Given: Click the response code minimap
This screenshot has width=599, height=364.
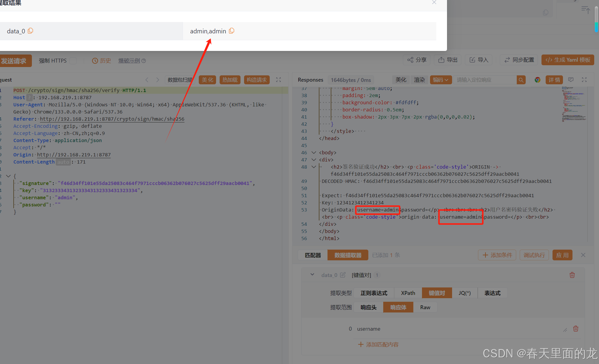Looking at the screenshot, I should pos(574,104).
